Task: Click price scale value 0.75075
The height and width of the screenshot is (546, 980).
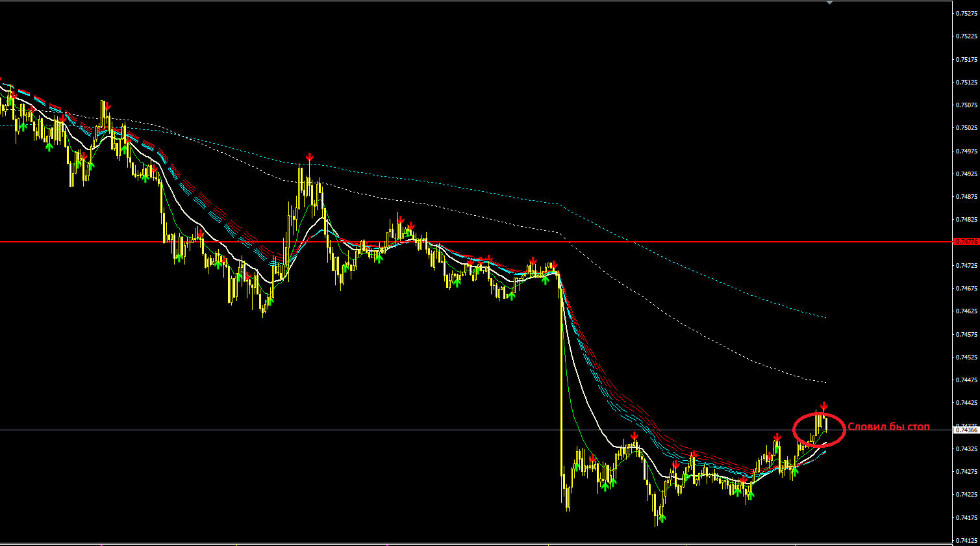Action: (x=966, y=105)
